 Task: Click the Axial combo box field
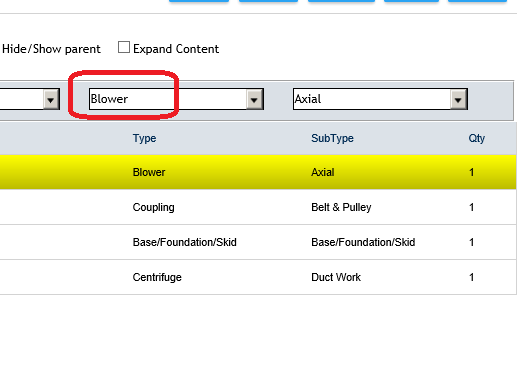click(380, 99)
